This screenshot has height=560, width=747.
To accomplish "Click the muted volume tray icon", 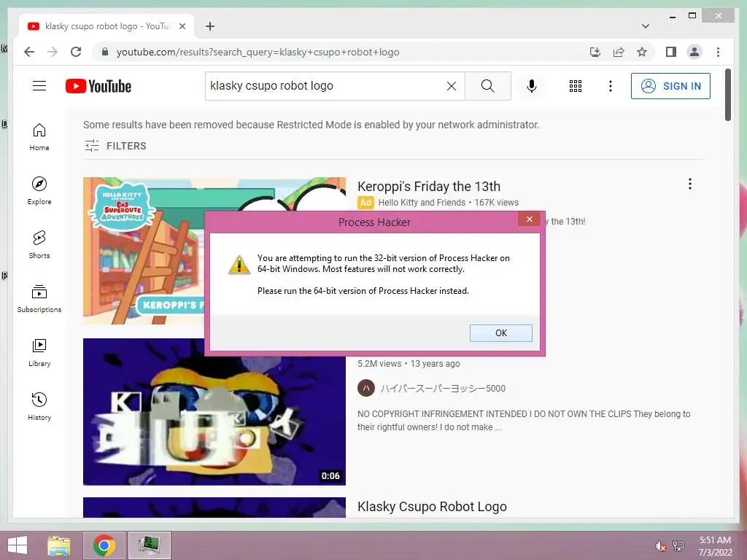I will coord(660,546).
